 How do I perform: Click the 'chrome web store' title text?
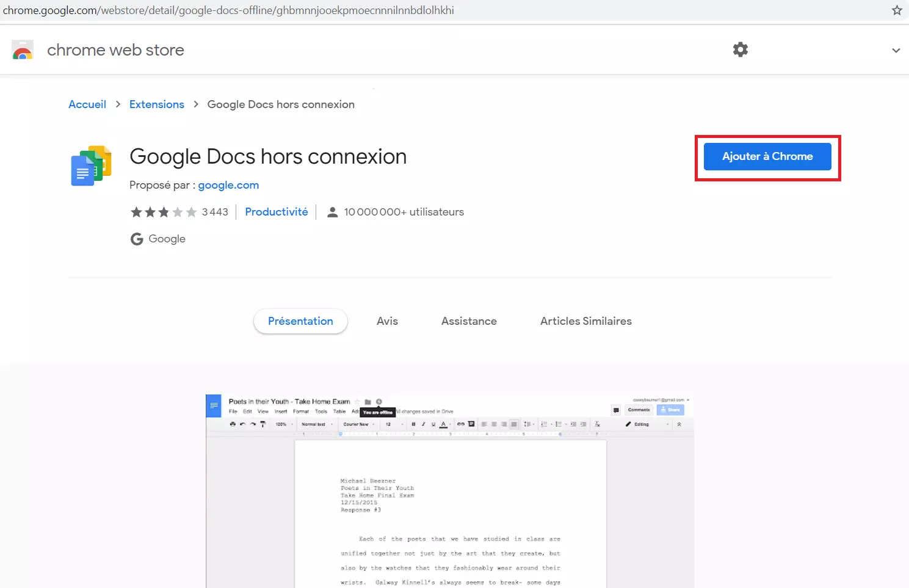pyautogui.click(x=115, y=50)
